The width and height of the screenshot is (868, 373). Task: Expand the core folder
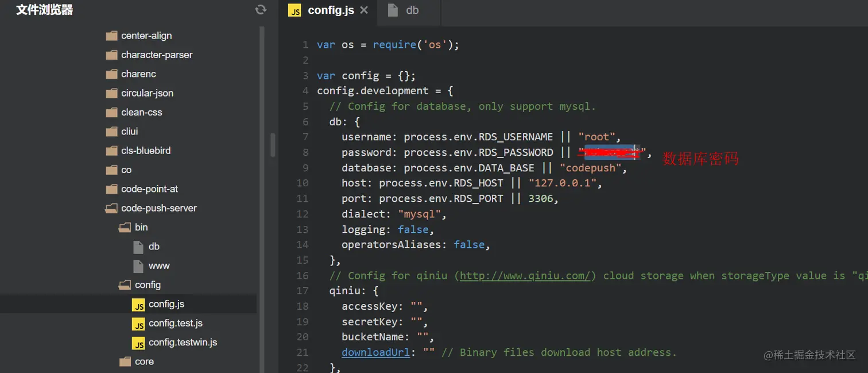tap(144, 362)
